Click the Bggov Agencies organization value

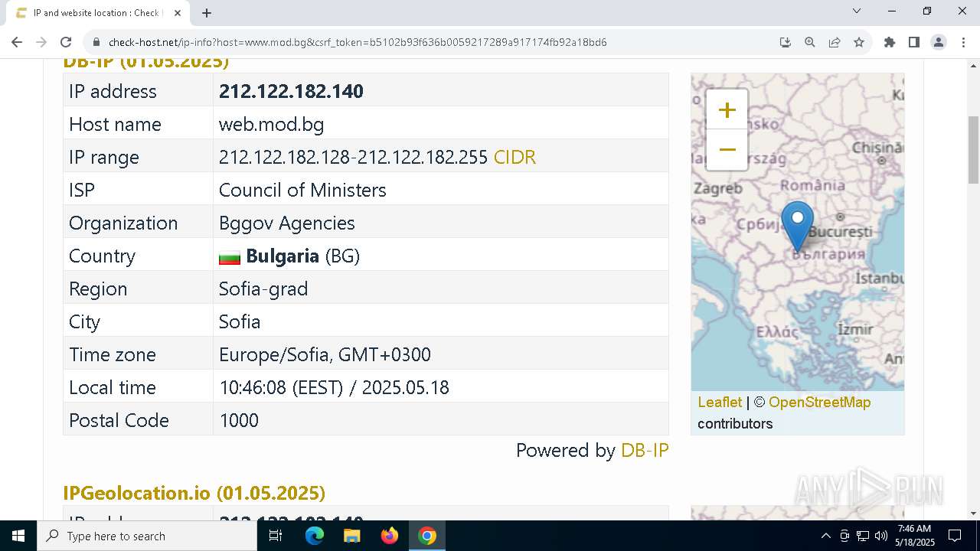coord(287,223)
